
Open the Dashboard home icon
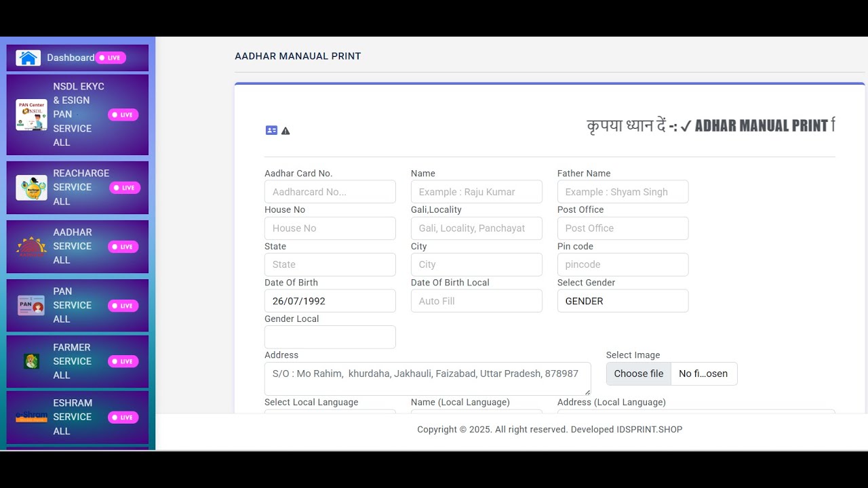(x=28, y=58)
